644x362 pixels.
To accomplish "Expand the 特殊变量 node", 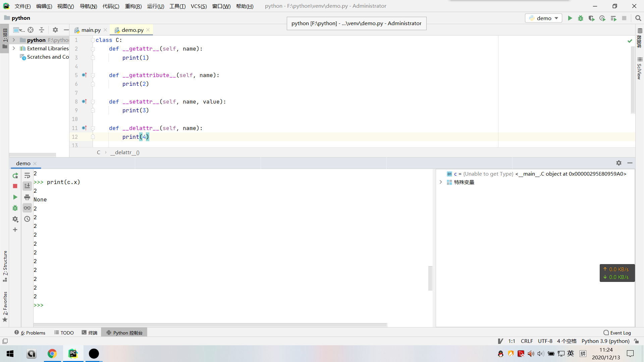I will (x=441, y=182).
